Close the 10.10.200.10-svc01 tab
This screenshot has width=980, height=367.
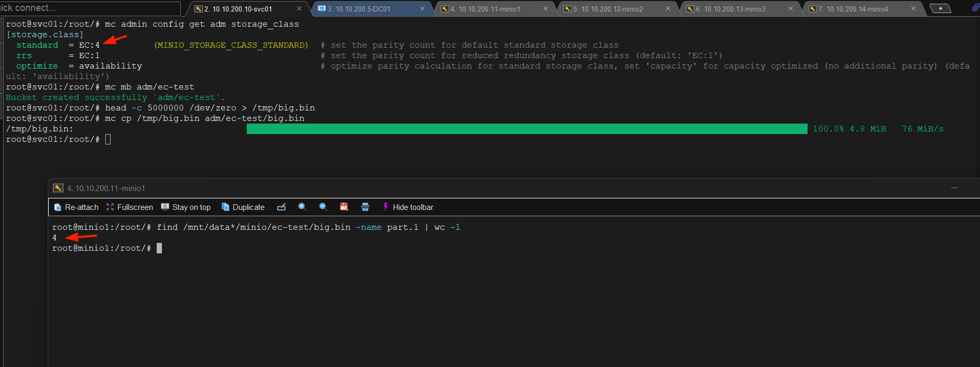(299, 8)
